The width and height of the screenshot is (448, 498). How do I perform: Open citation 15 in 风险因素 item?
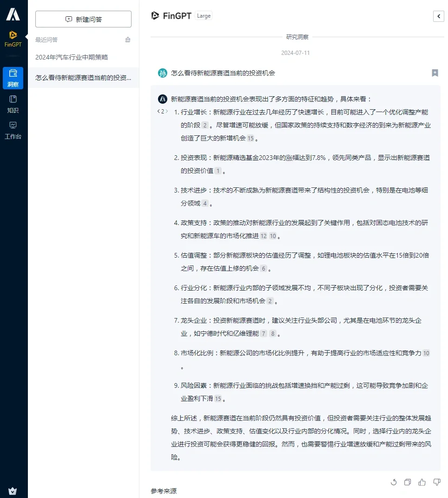[x=218, y=398]
